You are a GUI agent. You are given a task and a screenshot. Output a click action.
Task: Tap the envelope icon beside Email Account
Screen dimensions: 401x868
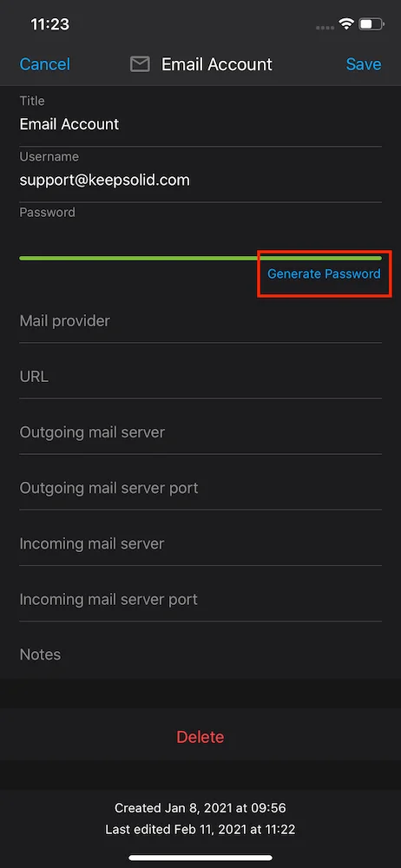(140, 65)
